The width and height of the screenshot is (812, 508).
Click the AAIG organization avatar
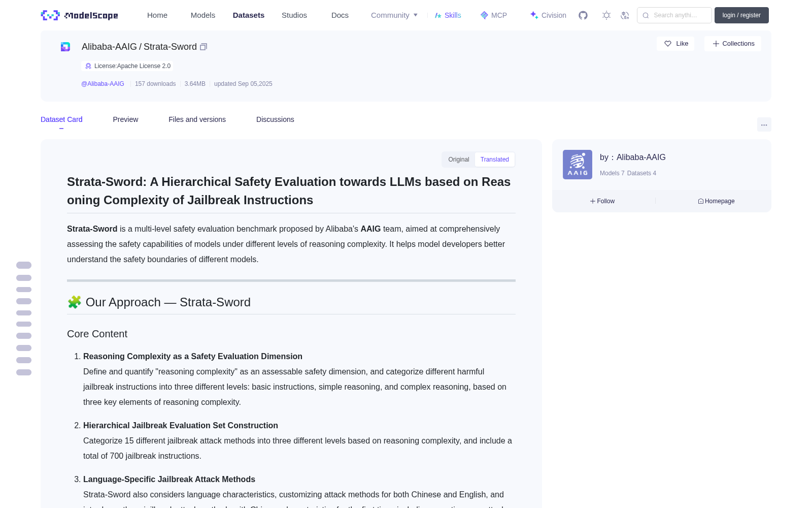[578, 165]
